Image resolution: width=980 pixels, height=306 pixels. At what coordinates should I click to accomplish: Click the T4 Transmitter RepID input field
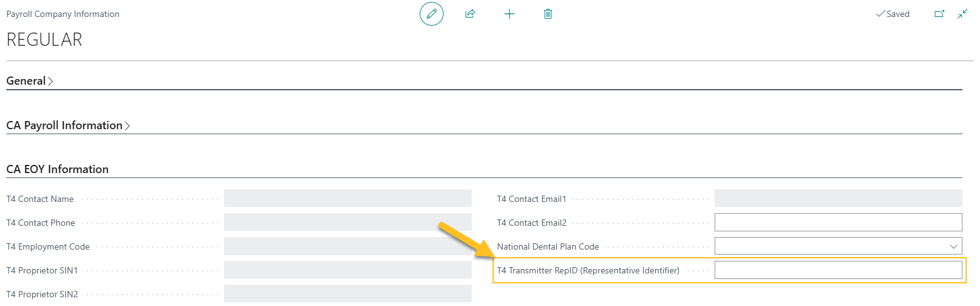pos(838,270)
